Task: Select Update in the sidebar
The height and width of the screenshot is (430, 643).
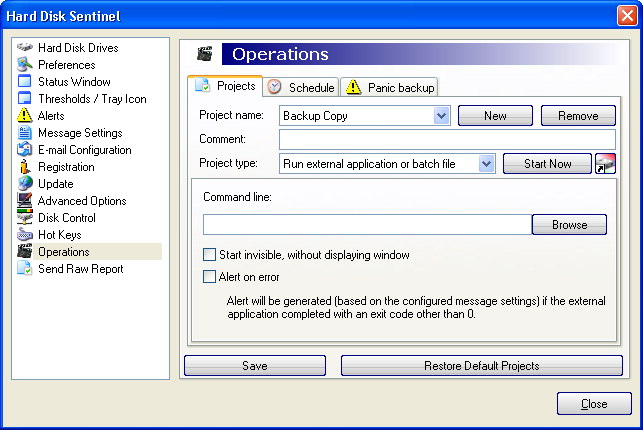Action: (x=56, y=184)
